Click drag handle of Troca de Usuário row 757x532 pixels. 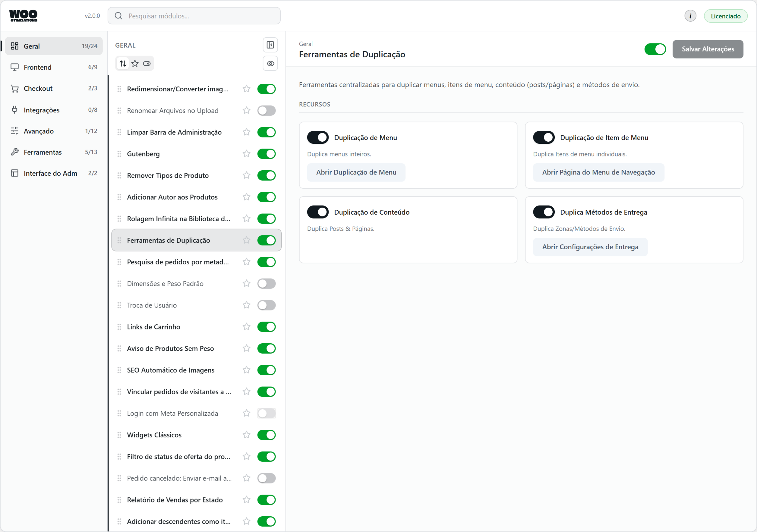(119, 305)
